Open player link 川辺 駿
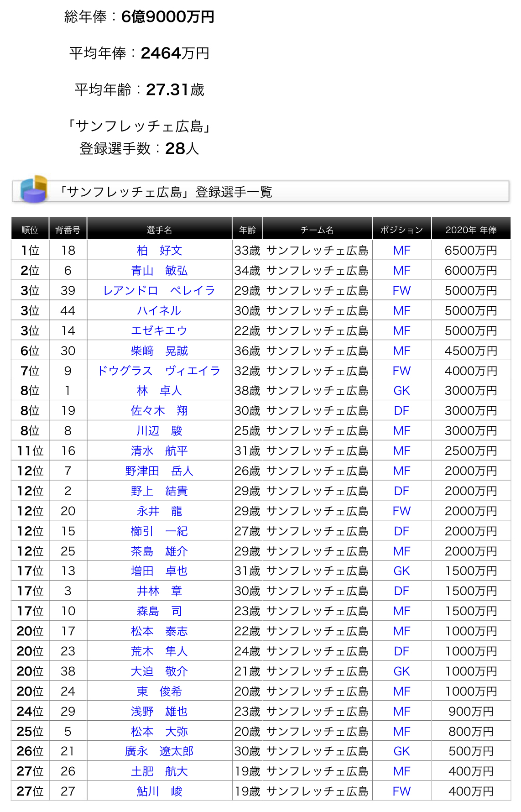This screenshot has width=521, height=812. (x=159, y=431)
